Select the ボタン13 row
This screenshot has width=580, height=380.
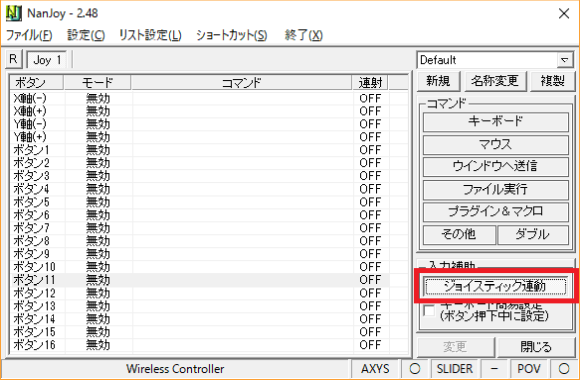200,306
